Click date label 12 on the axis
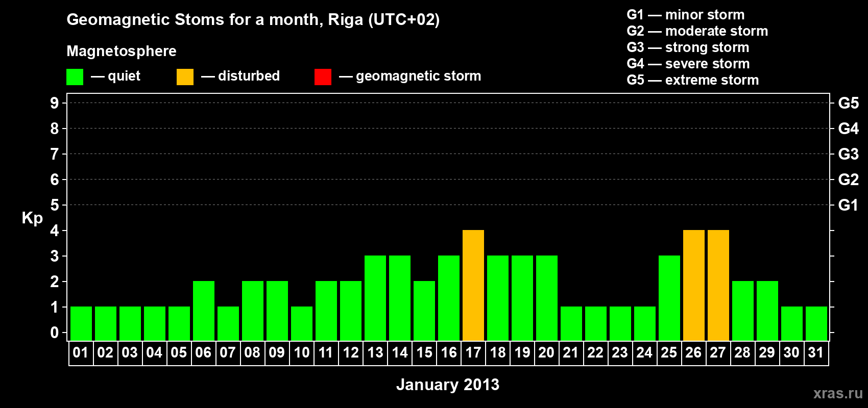This screenshot has width=868, height=408. click(x=351, y=352)
